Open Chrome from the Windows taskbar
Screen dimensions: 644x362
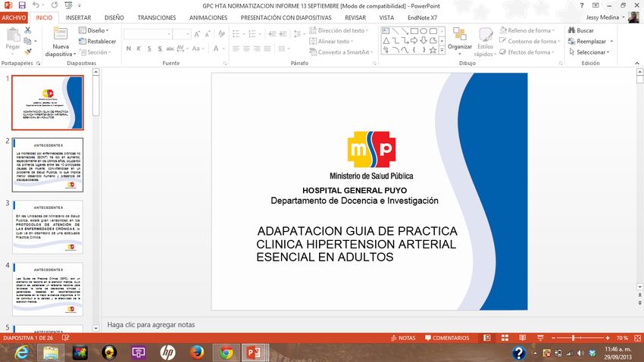point(226,352)
